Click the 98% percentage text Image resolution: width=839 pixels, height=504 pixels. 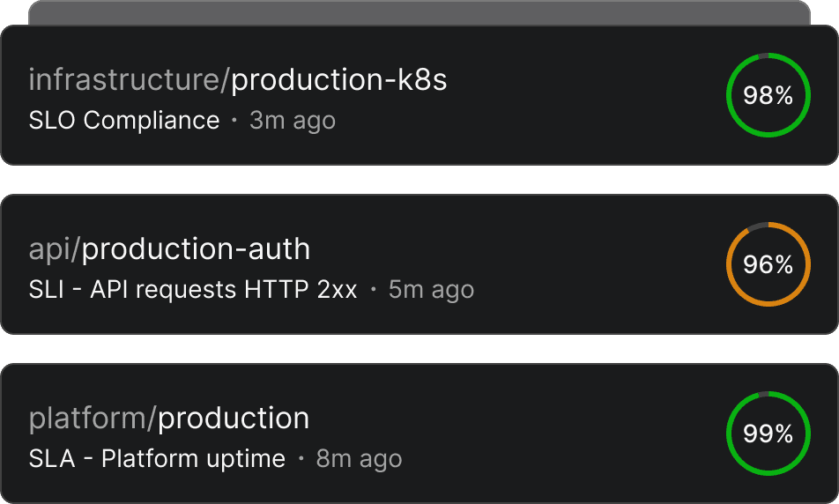768,95
